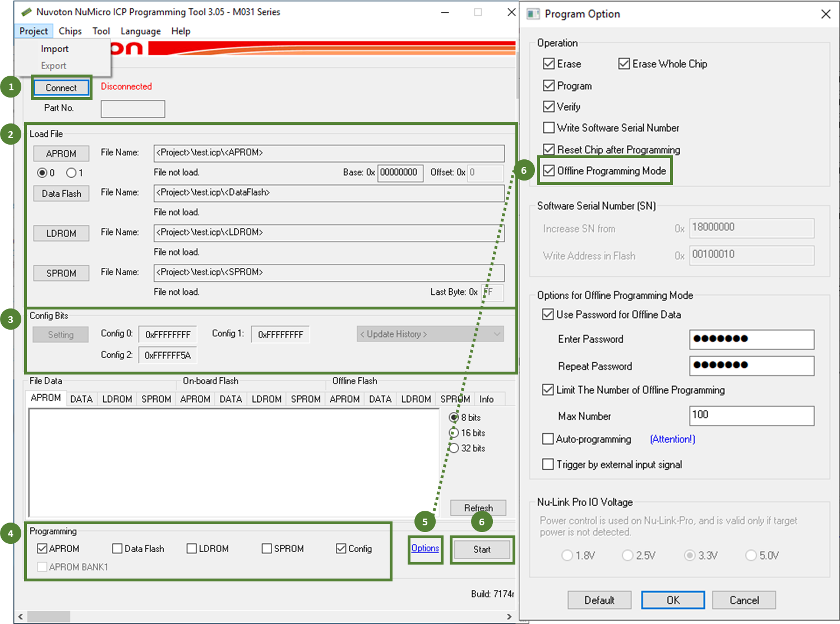Click the Connect button
The width and height of the screenshot is (840, 624).
(61, 87)
